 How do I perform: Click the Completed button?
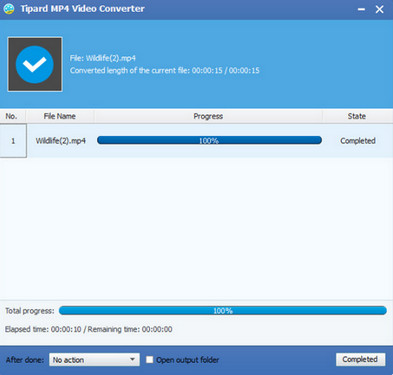click(x=360, y=359)
